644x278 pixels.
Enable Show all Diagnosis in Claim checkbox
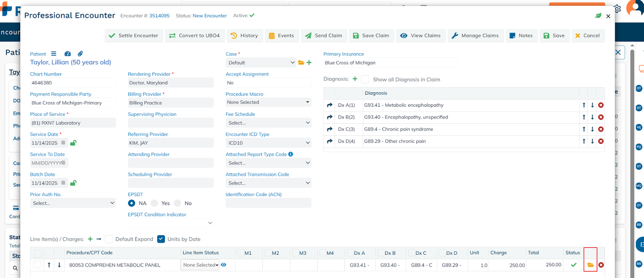tap(365, 79)
